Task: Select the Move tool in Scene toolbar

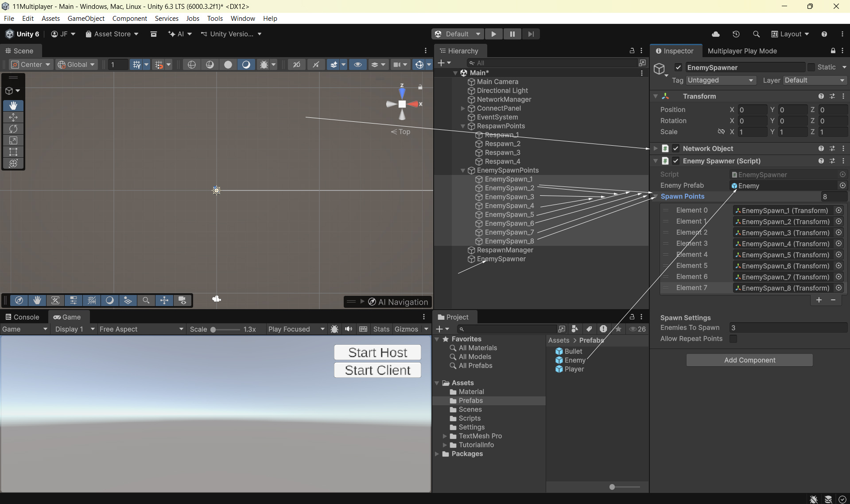Action: pyautogui.click(x=13, y=117)
